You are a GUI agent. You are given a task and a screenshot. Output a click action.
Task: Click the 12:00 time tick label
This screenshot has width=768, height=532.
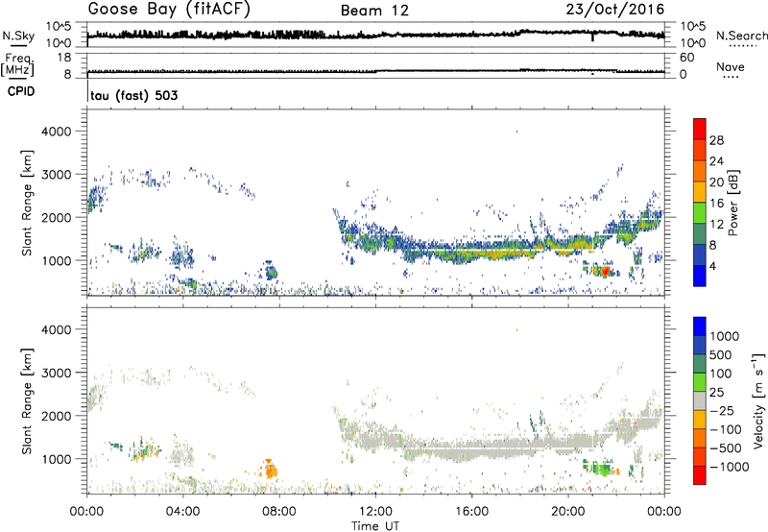(x=375, y=512)
